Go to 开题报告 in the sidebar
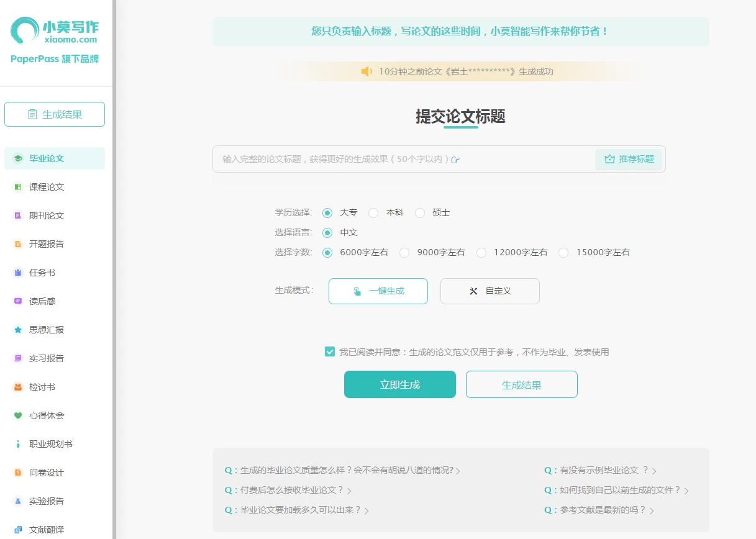The height and width of the screenshot is (539, 756). click(47, 244)
